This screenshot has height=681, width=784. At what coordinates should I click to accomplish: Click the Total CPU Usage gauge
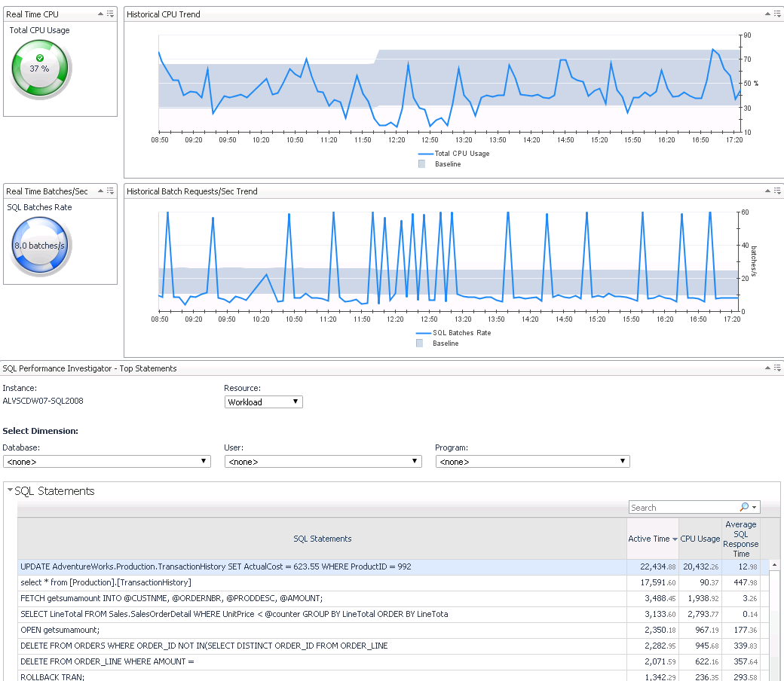click(x=41, y=69)
